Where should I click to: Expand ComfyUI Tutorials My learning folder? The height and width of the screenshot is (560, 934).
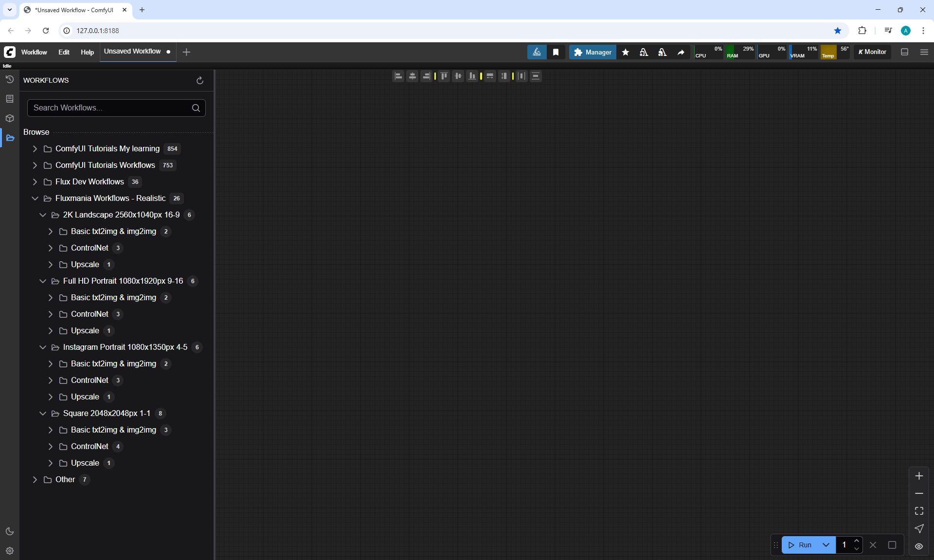tap(35, 149)
